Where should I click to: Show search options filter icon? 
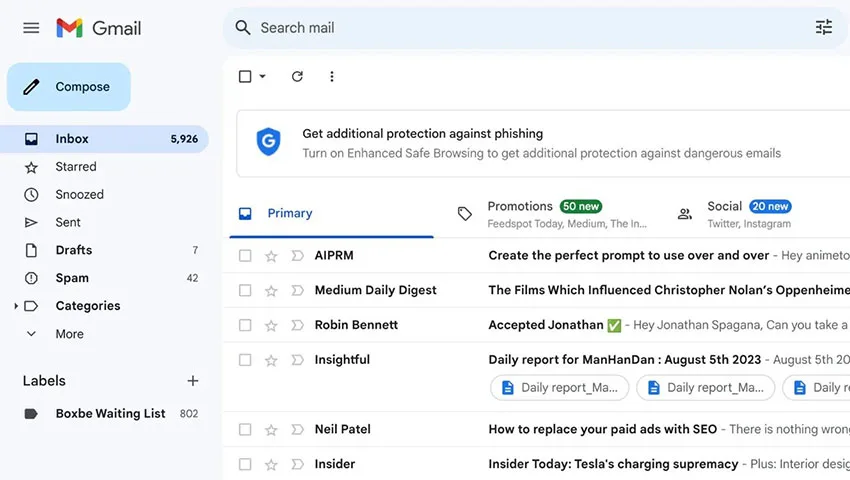823,27
